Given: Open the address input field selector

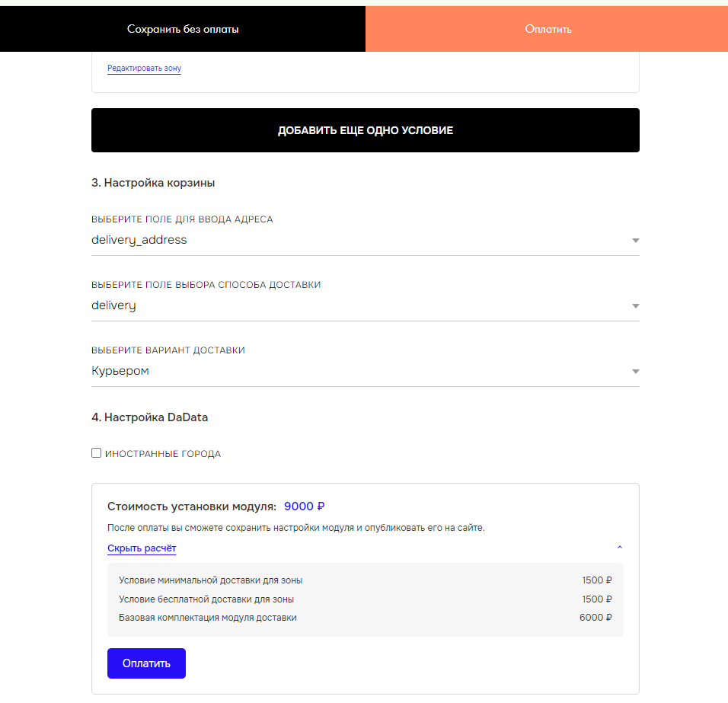Looking at the screenshot, I should pyautogui.click(x=358, y=240).
